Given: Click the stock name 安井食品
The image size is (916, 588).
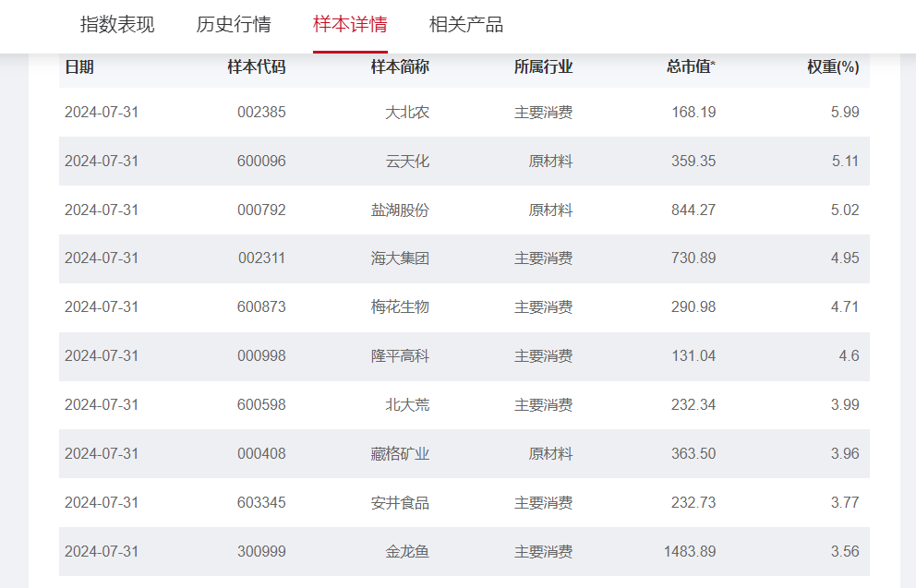Looking at the screenshot, I should 400,503.
